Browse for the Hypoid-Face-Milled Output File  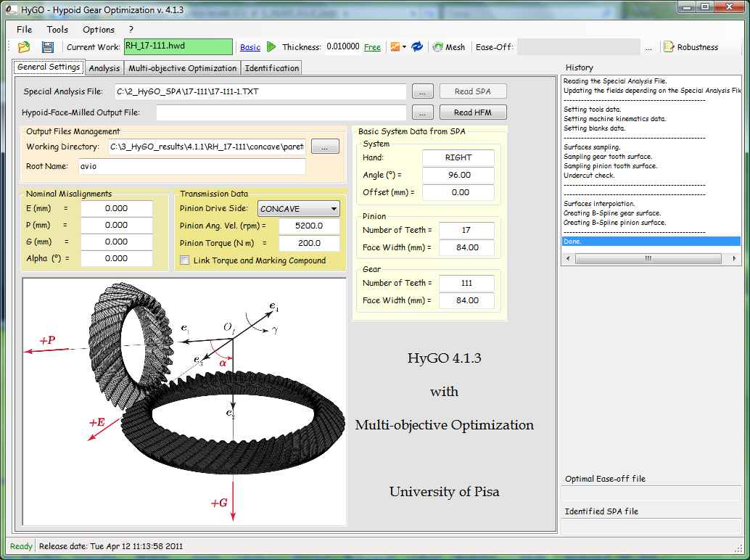pyautogui.click(x=422, y=112)
